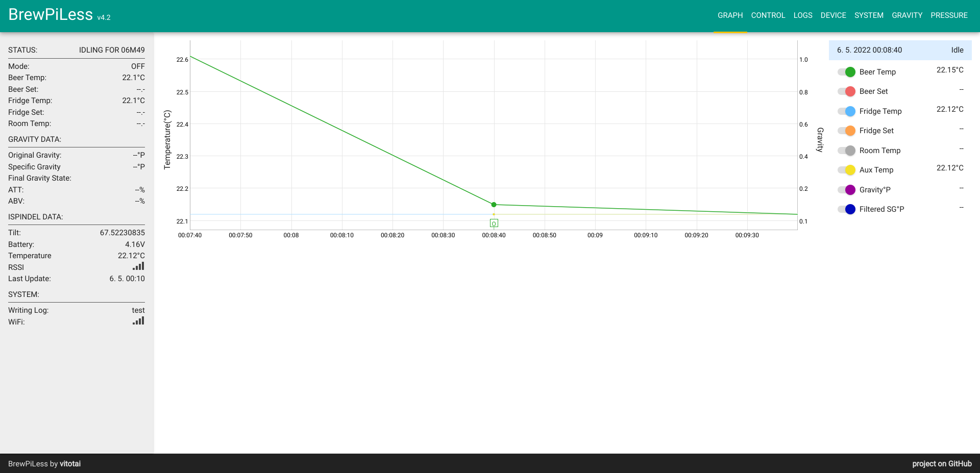Click the Gravity axis label
Image resolution: width=980 pixels, height=473 pixels.
pos(820,140)
